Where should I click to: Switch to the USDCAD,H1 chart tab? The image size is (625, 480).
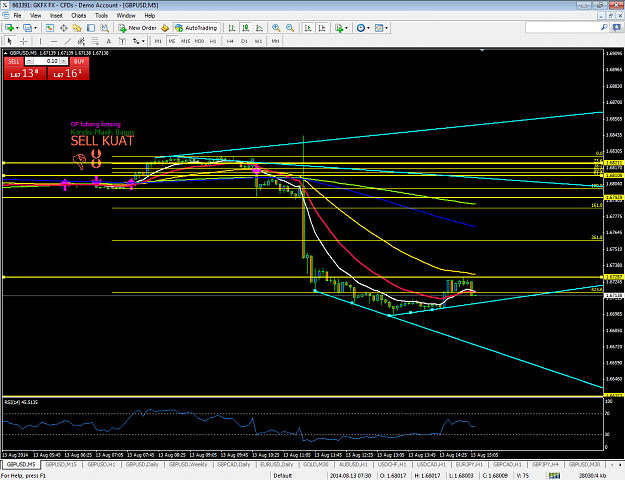point(431,464)
